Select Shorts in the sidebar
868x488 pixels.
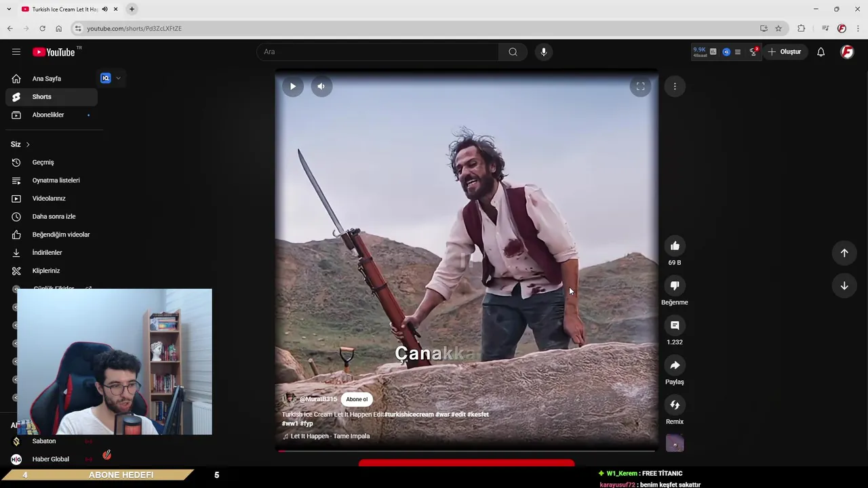(52, 97)
